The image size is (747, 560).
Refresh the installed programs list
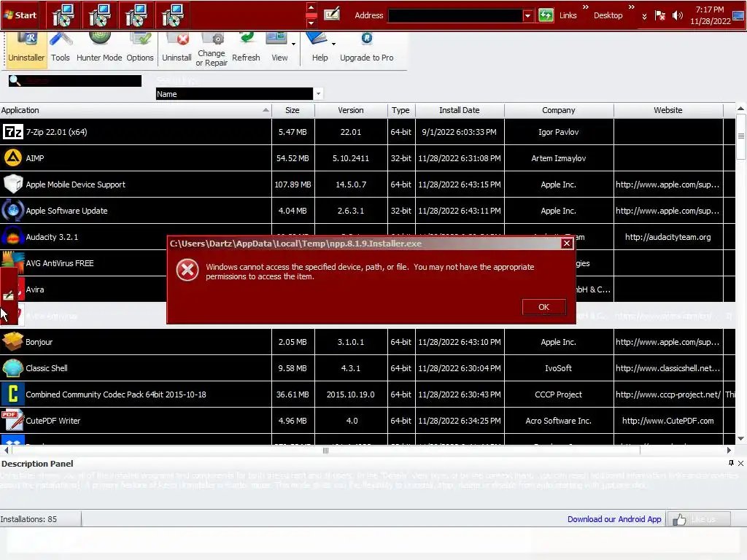(246, 47)
